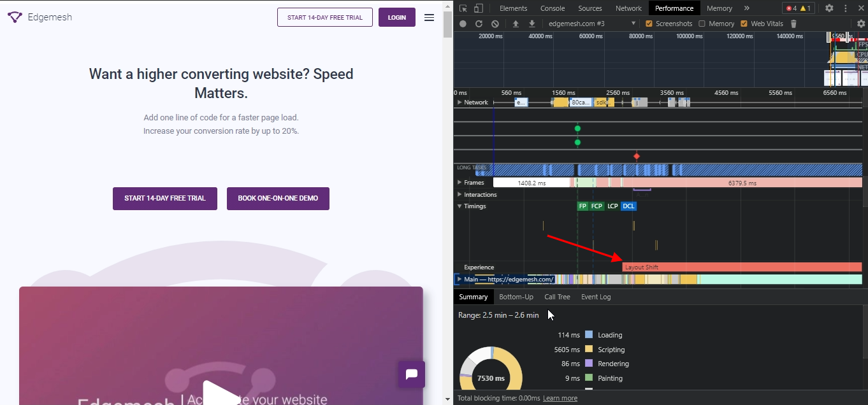Expand the Frames track
Viewport: 868px width, 405px height.
[459, 182]
